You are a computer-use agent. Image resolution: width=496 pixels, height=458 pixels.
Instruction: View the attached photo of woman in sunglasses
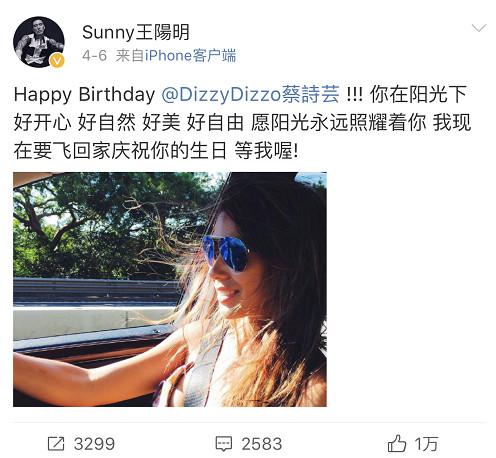(170, 289)
